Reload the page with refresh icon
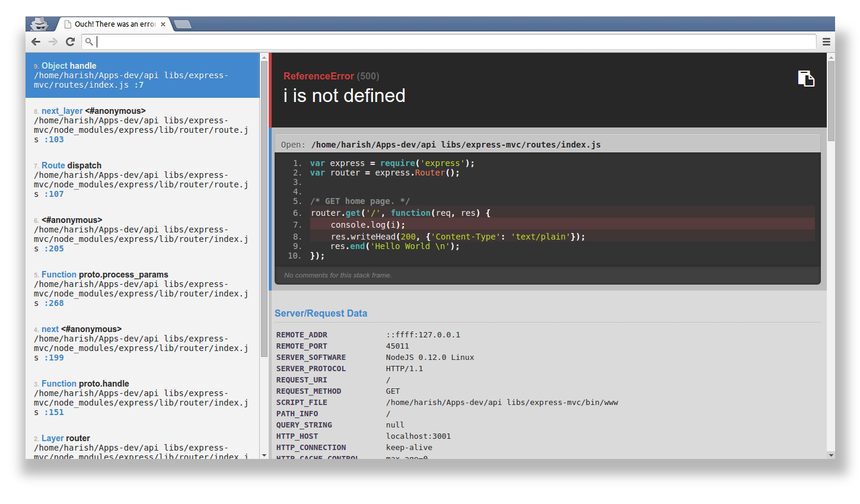The height and width of the screenshot is (504, 860). click(70, 42)
